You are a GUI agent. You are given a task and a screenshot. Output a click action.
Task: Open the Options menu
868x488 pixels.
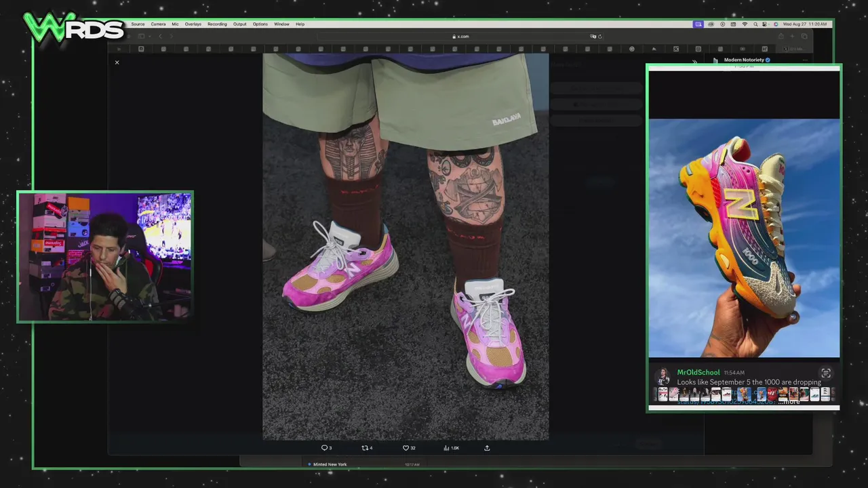click(260, 24)
